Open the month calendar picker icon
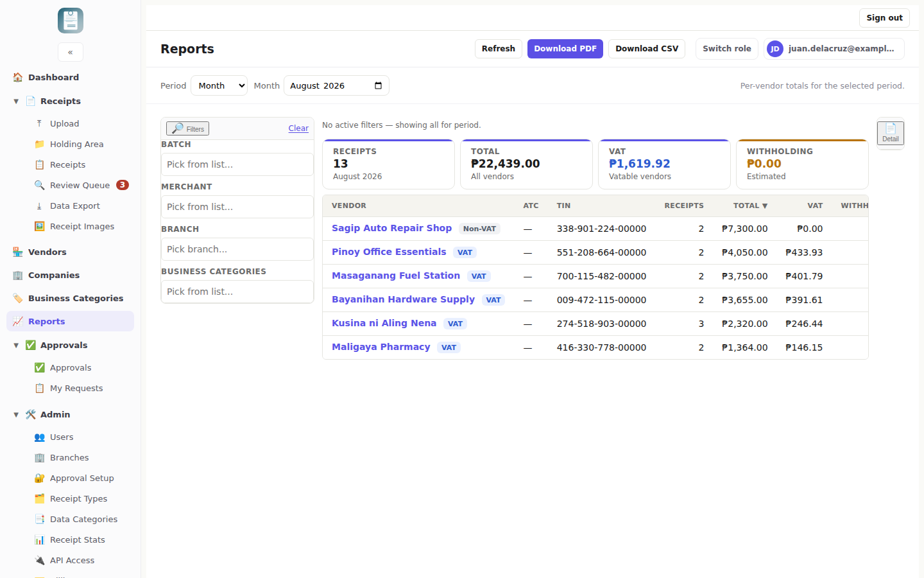Screen dimensions: 924x578 click(378, 85)
